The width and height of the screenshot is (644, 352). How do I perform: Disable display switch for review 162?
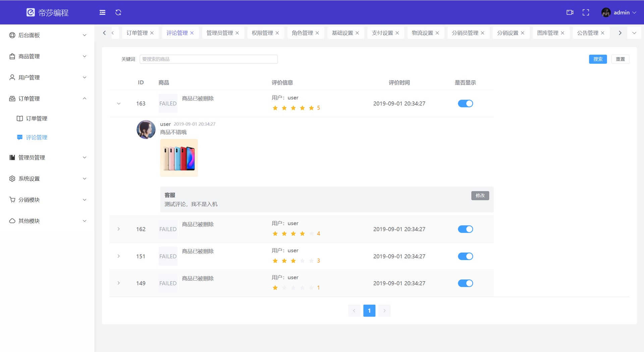pos(465,229)
